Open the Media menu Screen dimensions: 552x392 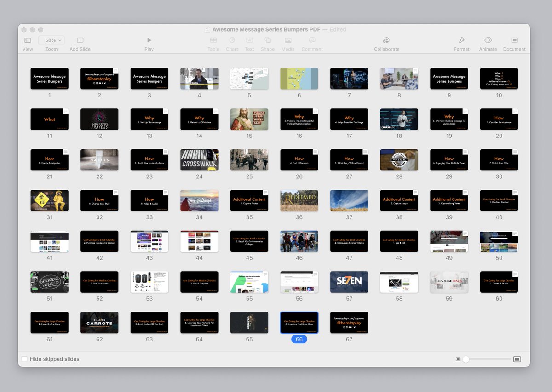[x=288, y=40]
